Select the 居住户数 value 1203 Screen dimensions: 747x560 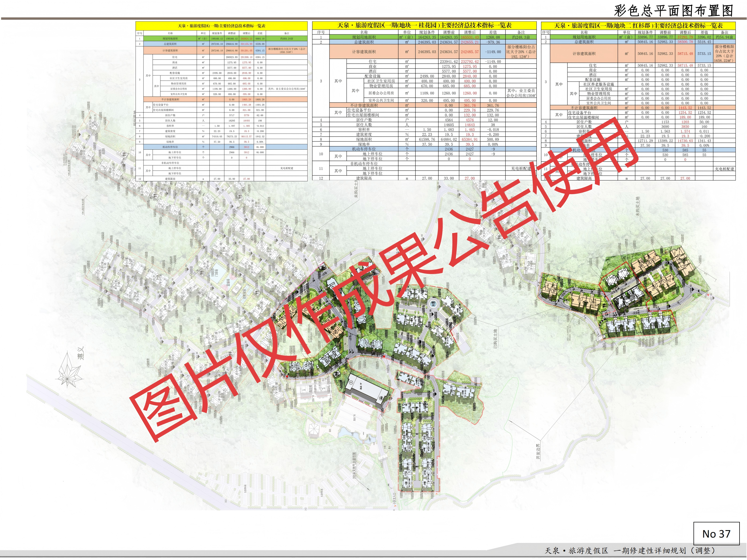[685, 122]
